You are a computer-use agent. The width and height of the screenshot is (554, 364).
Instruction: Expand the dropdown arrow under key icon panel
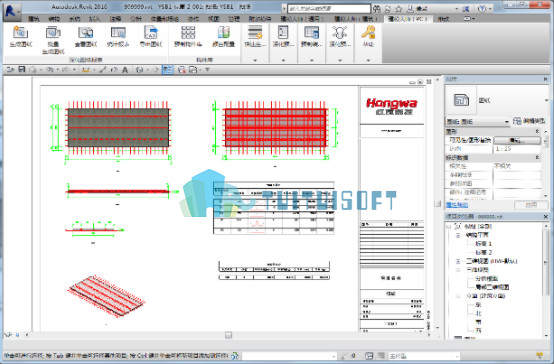(x=368, y=60)
